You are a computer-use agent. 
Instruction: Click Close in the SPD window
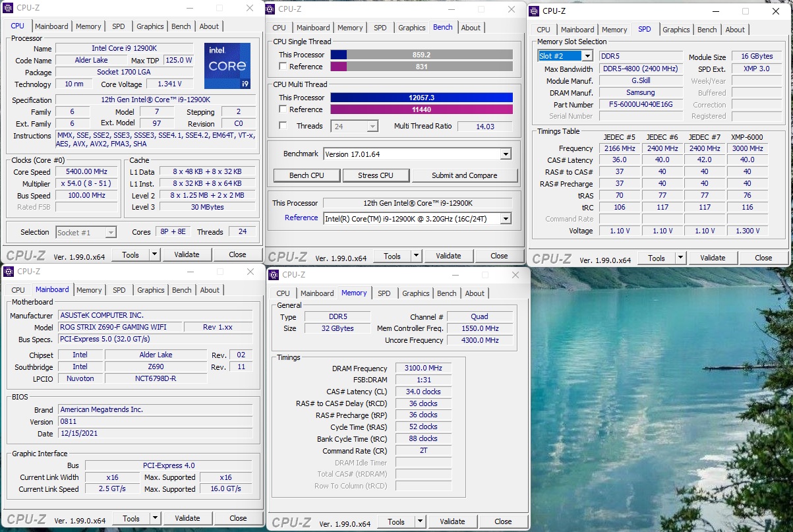(x=763, y=258)
